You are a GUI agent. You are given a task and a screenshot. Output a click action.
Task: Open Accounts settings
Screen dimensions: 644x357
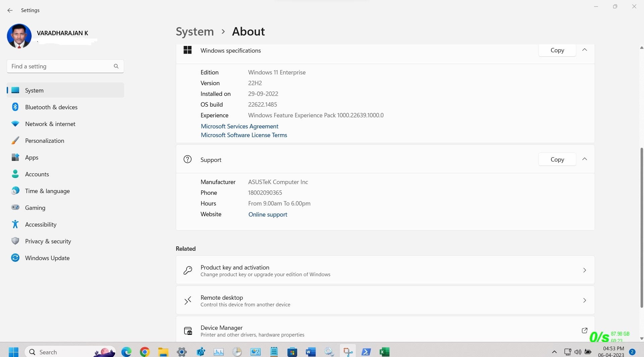[65, 174]
